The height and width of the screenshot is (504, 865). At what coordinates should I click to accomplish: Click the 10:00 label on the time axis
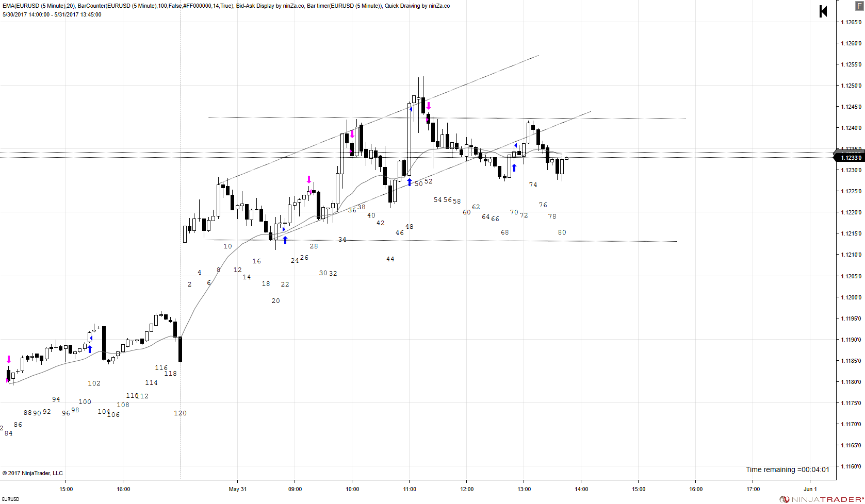pyautogui.click(x=352, y=489)
